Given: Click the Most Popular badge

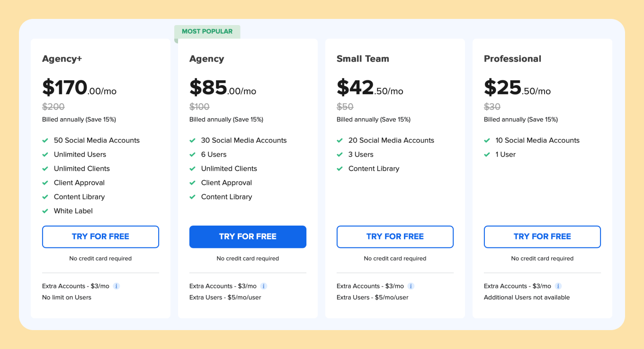Looking at the screenshot, I should [x=207, y=32].
